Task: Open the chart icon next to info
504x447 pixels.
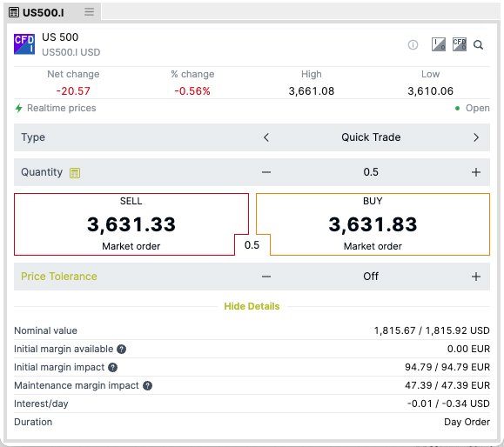Action: pos(439,44)
